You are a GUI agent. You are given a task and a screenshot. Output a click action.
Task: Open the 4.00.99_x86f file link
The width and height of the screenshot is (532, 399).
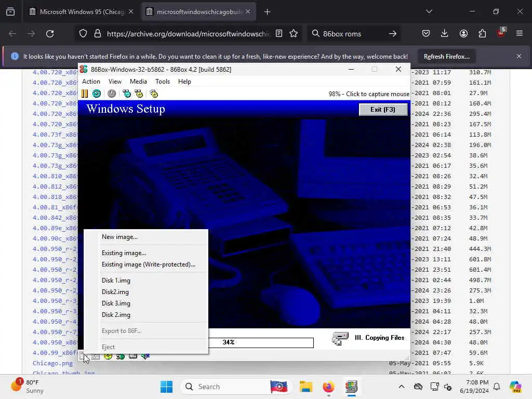coord(55,353)
